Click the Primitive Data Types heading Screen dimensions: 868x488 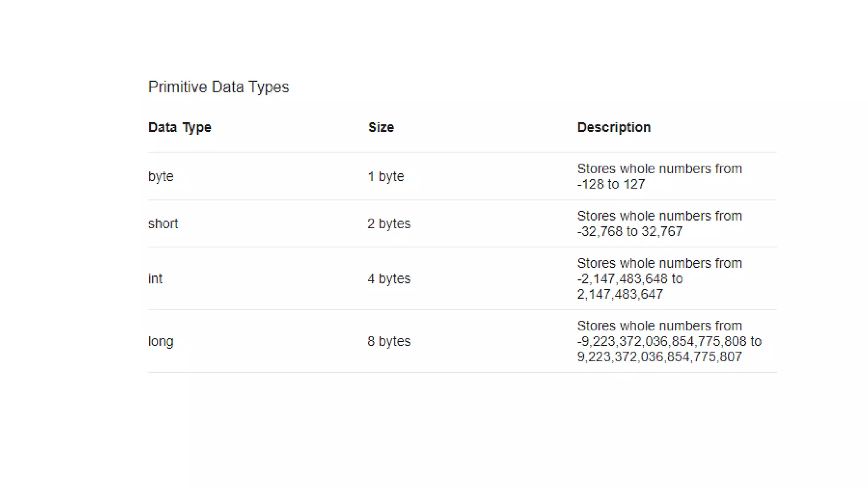pyautogui.click(x=218, y=87)
